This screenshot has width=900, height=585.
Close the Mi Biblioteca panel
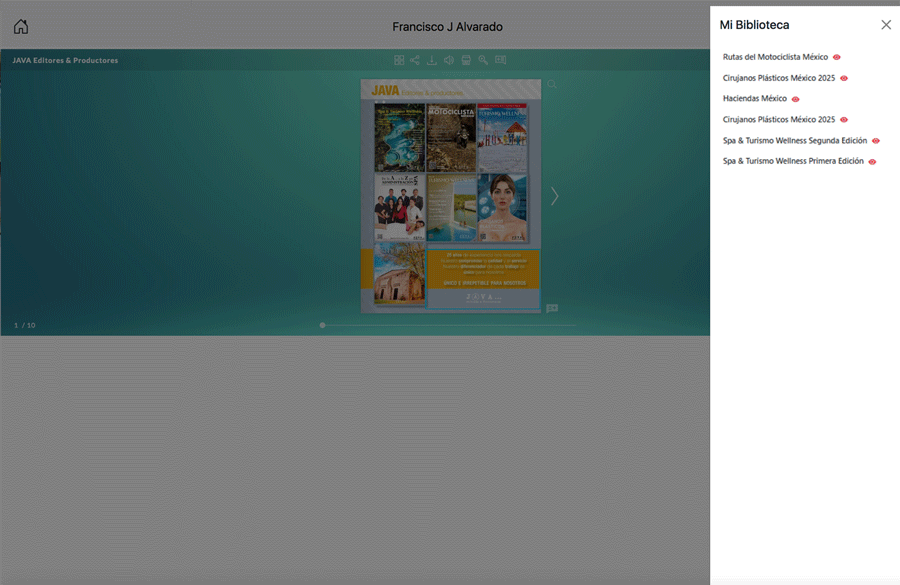click(x=886, y=25)
